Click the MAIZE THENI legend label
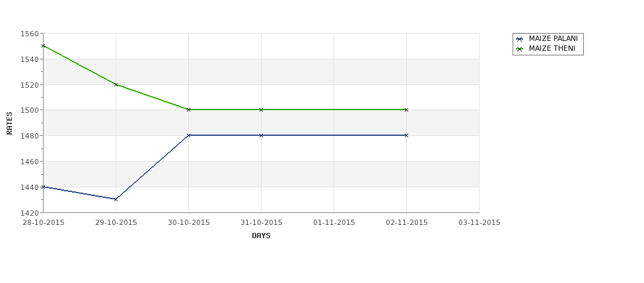This screenshot has height=283, width=644. [x=552, y=48]
